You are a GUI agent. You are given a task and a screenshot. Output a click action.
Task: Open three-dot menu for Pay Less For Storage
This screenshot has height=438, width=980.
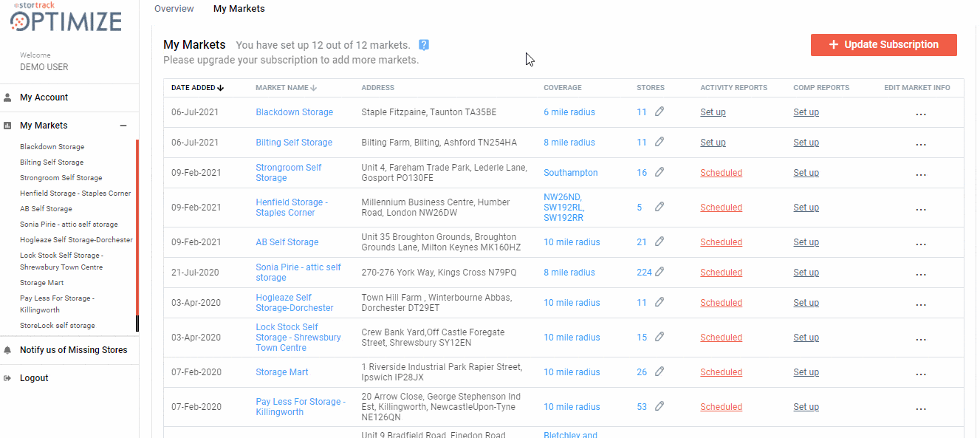[x=921, y=409]
